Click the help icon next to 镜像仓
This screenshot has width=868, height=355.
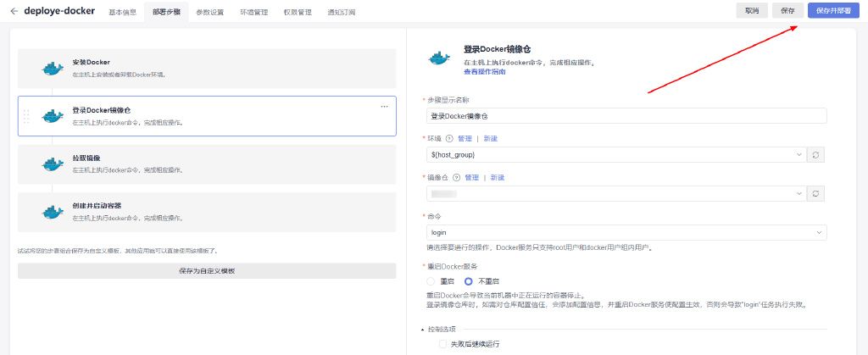457,178
